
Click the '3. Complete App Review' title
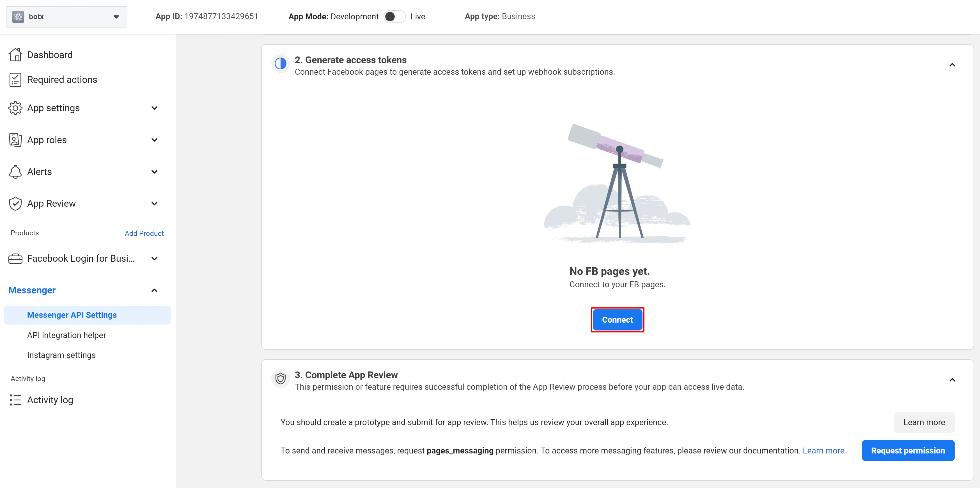tap(346, 375)
